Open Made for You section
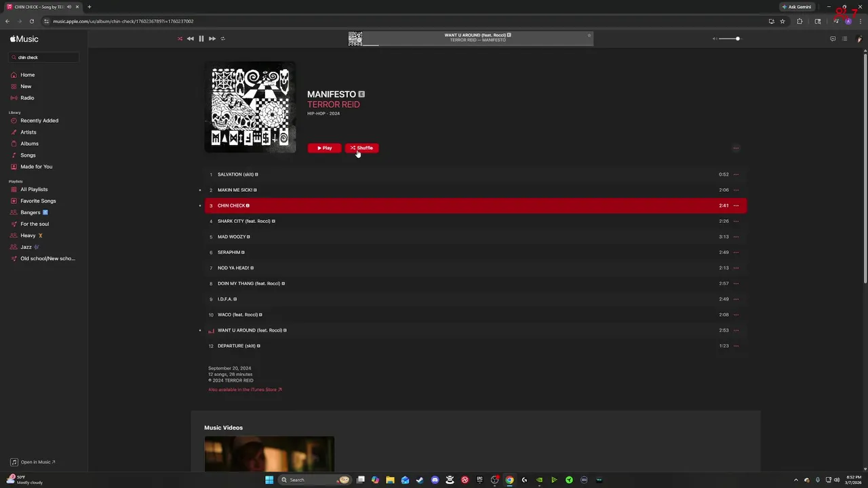 (x=36, y=167)
